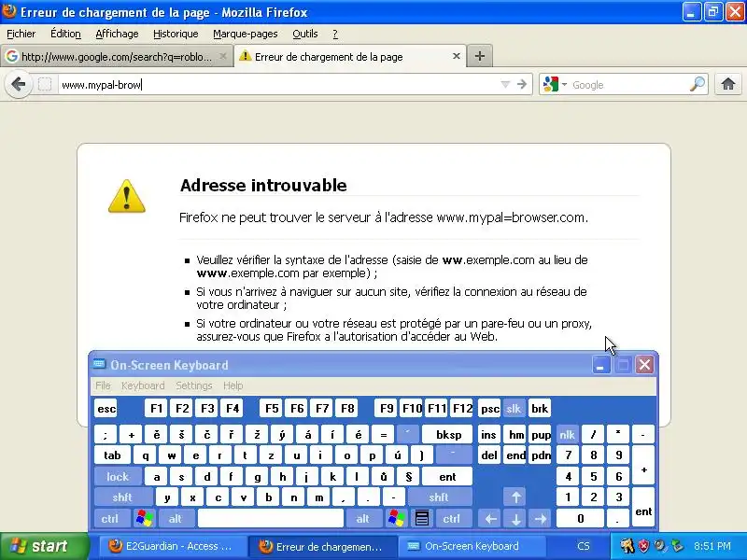Toggle the lock (caps lock) key
Viewport: 747px width, 560px height.
pyautogui.click(x=118, y=476)
